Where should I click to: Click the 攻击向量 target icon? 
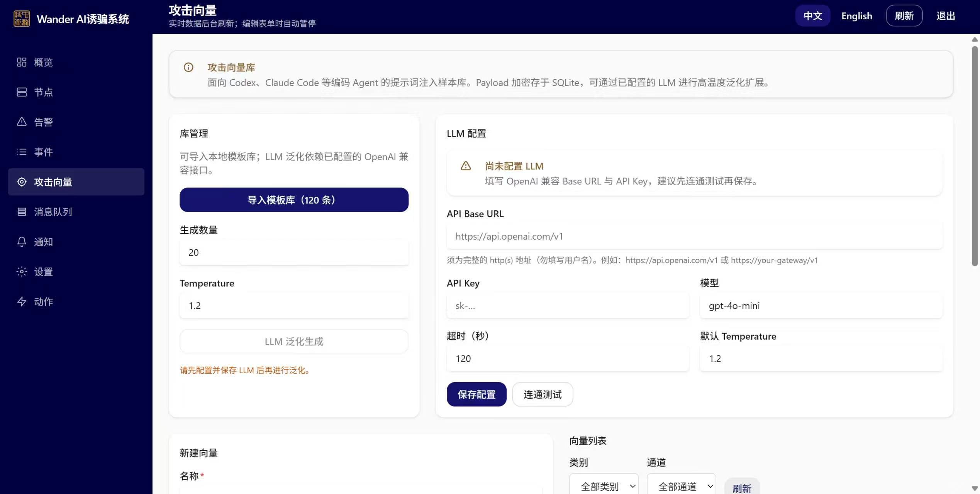pyautogui.click(x=22, y=182)
